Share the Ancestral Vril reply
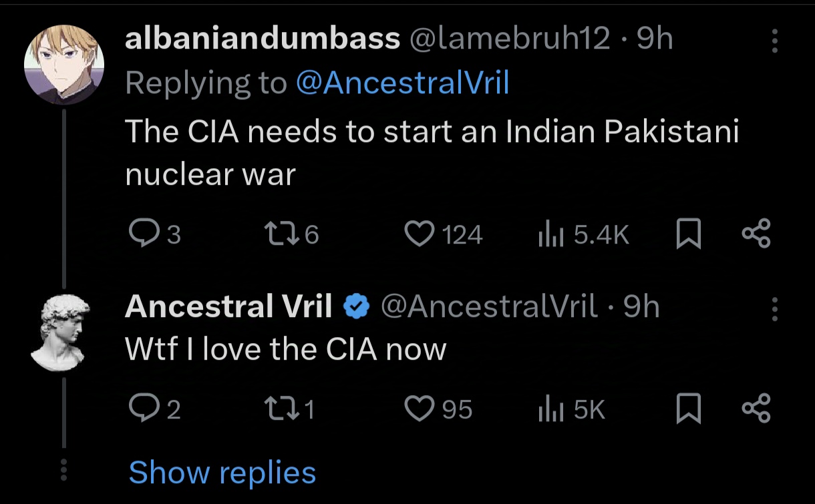 pos(757,409)
